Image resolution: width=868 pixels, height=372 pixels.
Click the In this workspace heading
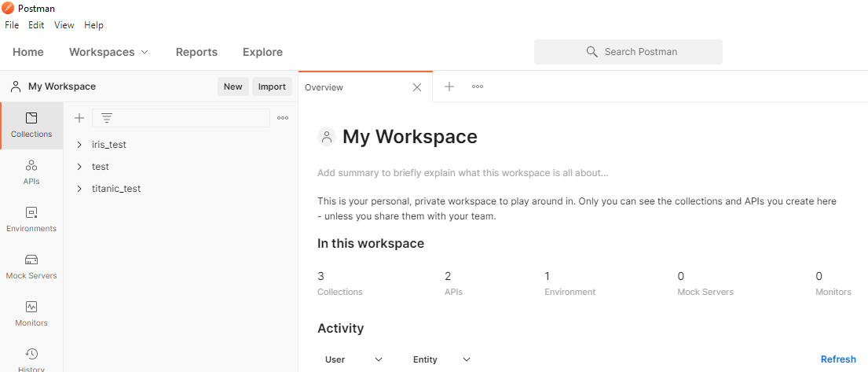point(370,243)
